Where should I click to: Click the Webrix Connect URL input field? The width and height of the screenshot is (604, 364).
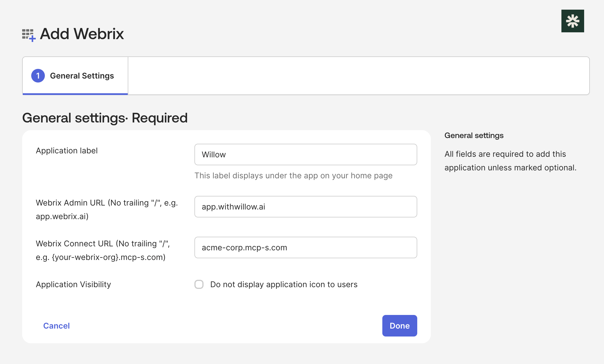tap(306, 247)
